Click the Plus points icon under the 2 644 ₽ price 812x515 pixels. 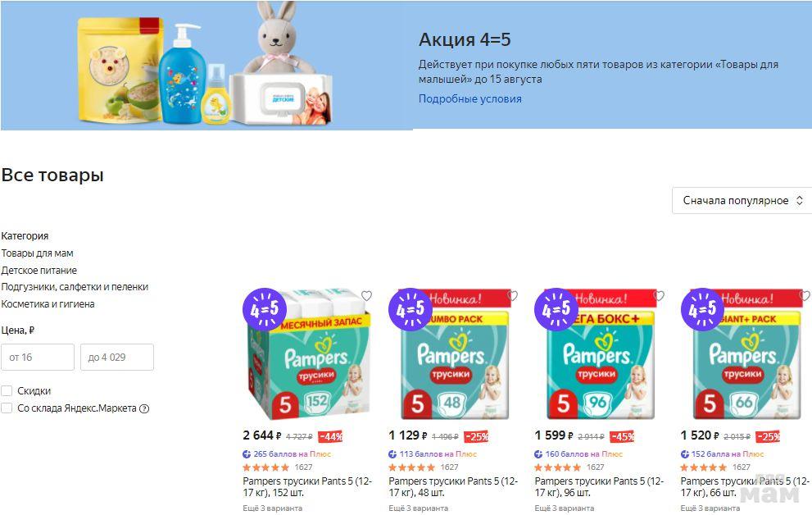coord(247,453)
